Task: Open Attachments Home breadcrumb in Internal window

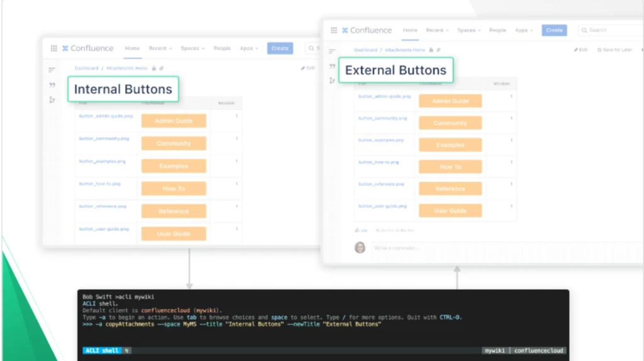Action: click(127, 68)
